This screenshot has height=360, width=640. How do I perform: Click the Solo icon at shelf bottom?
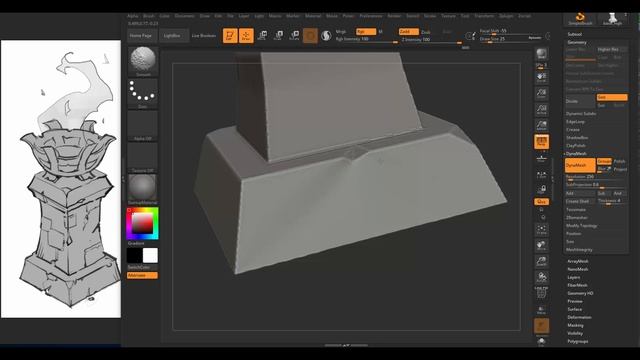[542, 341]
